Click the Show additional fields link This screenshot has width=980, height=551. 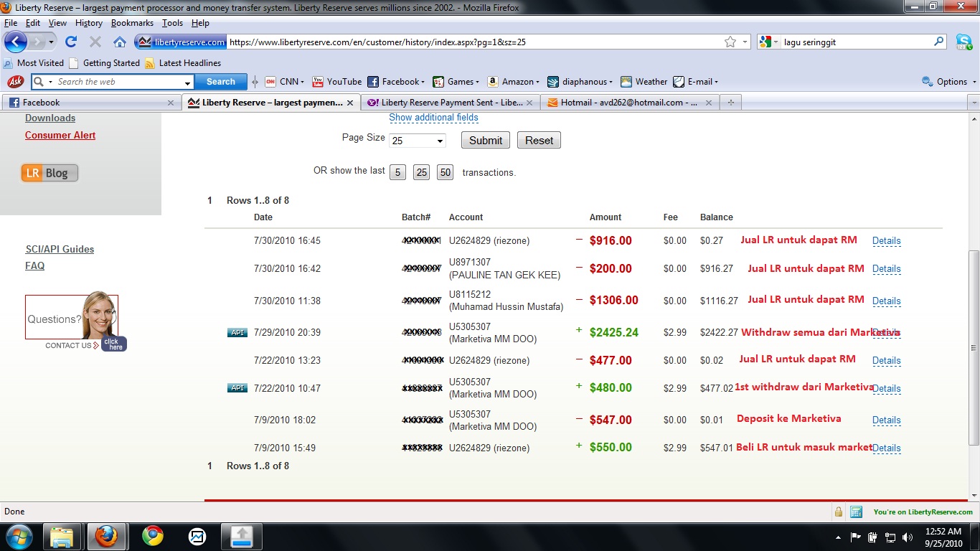click(433, 118)
